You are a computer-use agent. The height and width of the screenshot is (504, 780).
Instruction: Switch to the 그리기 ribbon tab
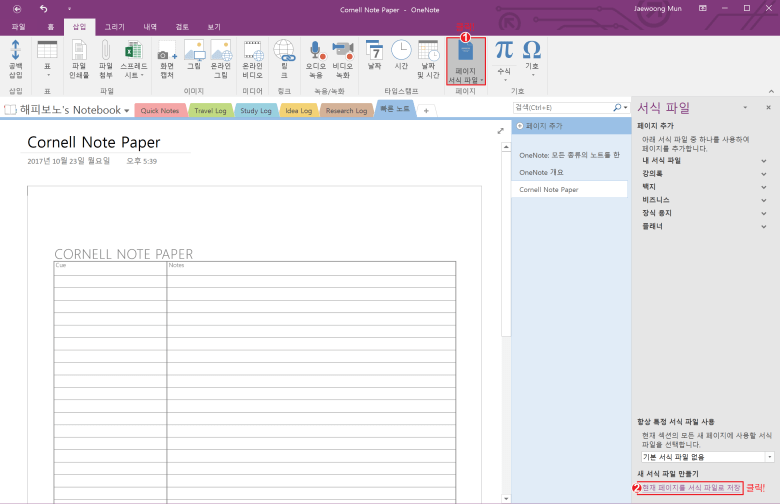tap(114, 27)
